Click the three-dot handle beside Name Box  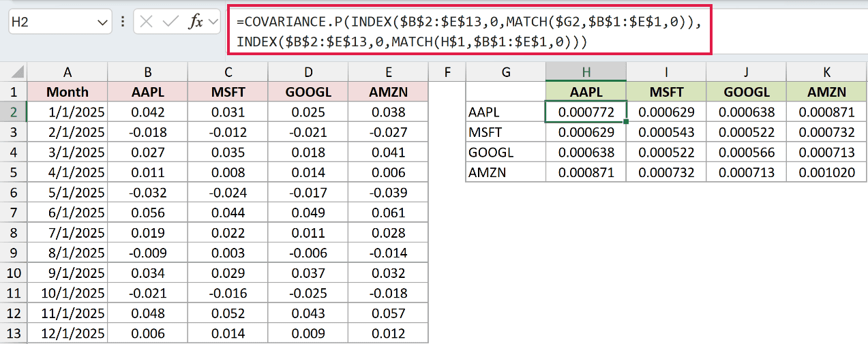(x=123, y=22)
